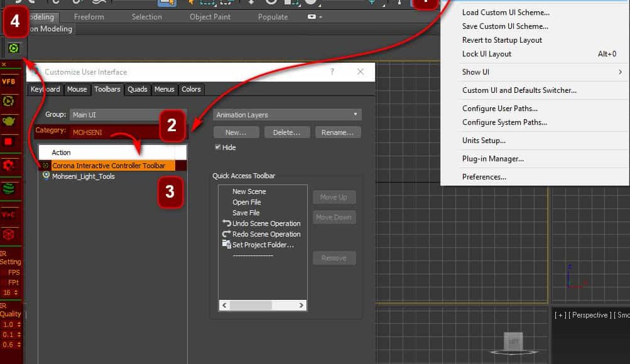630x364 pixels.
Task: Click the FPt spinner value 16
Action: pos(7,292)
